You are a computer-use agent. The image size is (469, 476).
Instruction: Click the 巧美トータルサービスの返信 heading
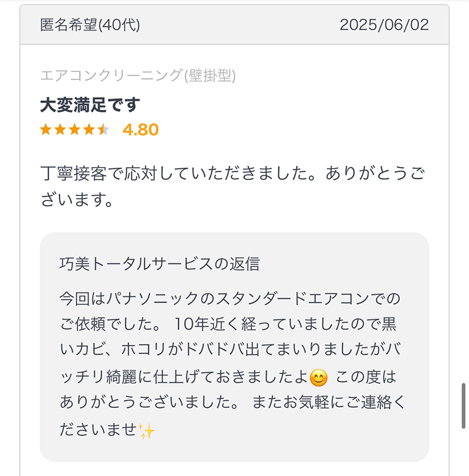point(159,264)
